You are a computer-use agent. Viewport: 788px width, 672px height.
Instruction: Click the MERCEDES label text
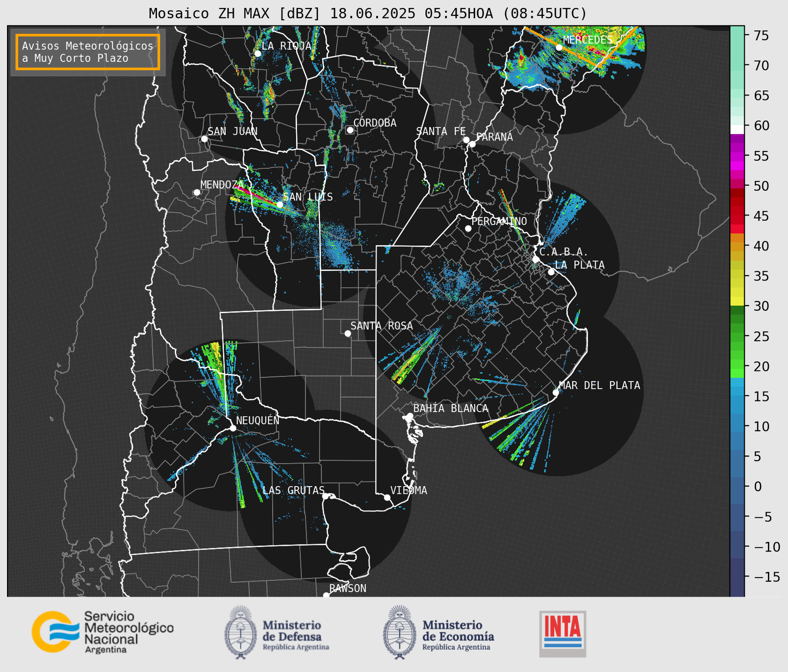pos(587,40)
